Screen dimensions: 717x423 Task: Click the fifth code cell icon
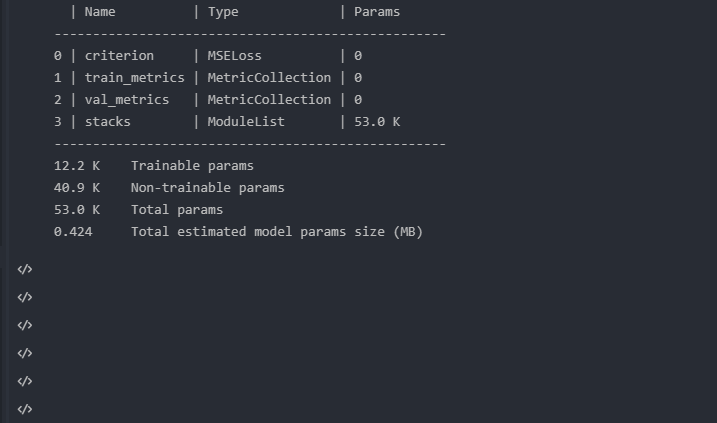25,381
